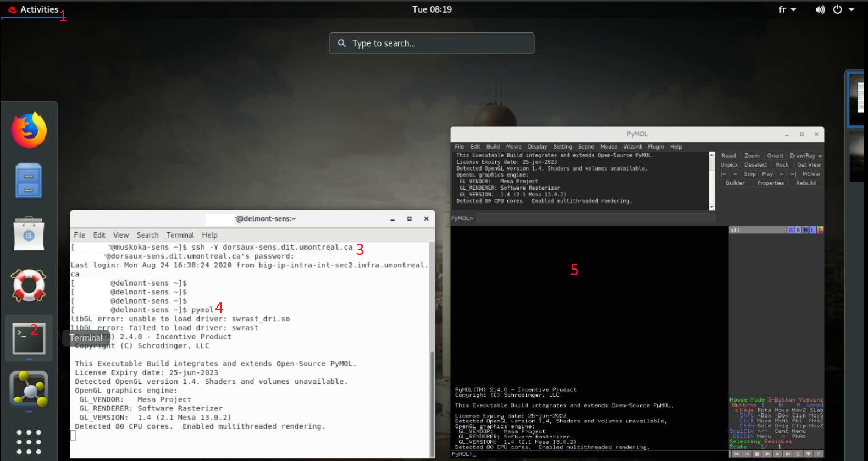Click the Terminal icon in the dock

coord(29,338)
